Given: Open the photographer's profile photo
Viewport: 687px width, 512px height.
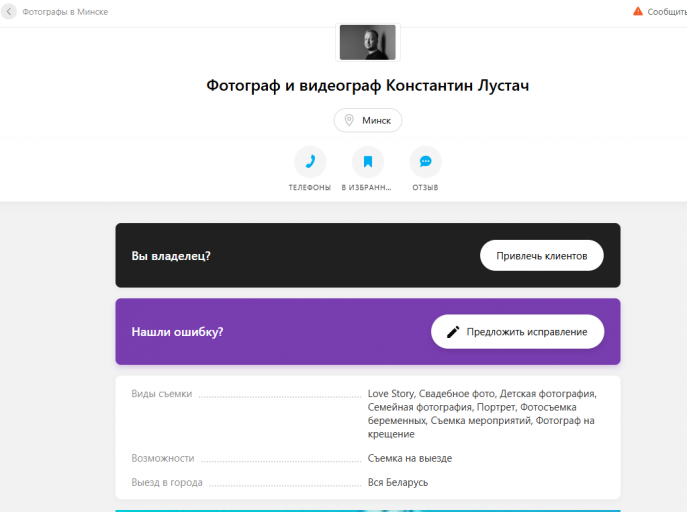Looking at the screenshot, I should click(x=368, y=42).
